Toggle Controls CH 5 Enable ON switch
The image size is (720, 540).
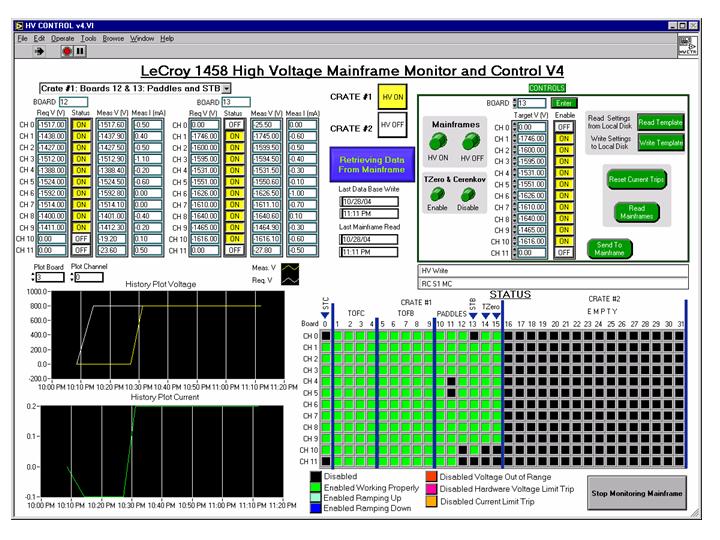tap(564, 184)
